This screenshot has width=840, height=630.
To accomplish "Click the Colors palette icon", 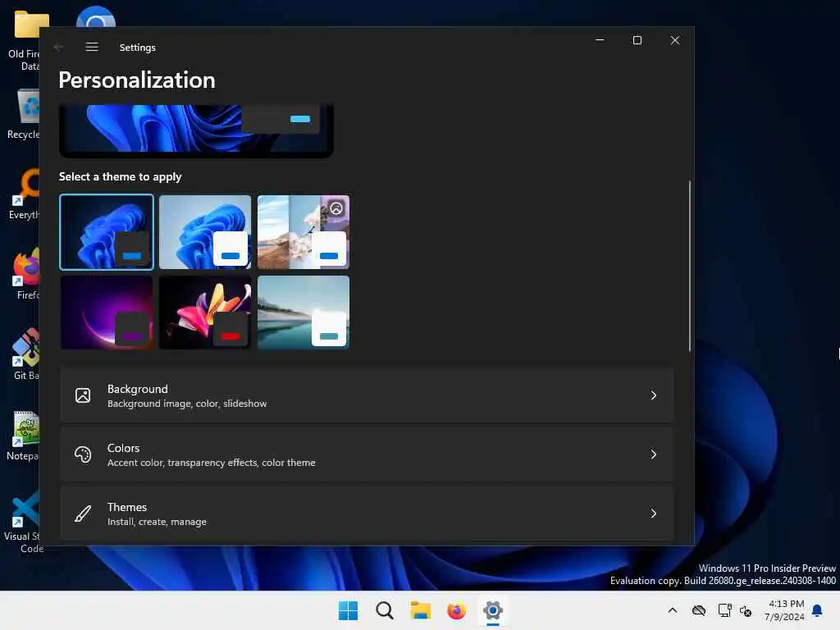I will [x=83, y=454].
